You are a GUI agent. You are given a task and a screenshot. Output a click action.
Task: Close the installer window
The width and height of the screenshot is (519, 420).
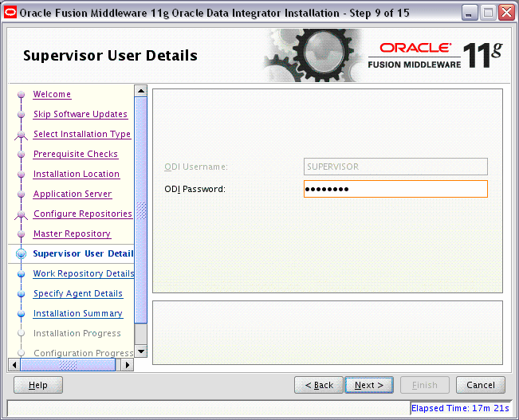click(507, 13)
